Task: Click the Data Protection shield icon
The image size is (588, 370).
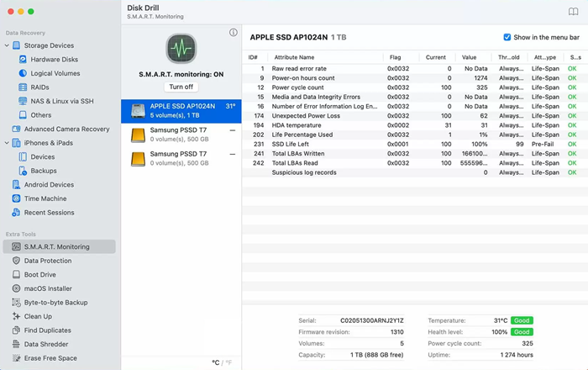Action: tap(16, 261)
